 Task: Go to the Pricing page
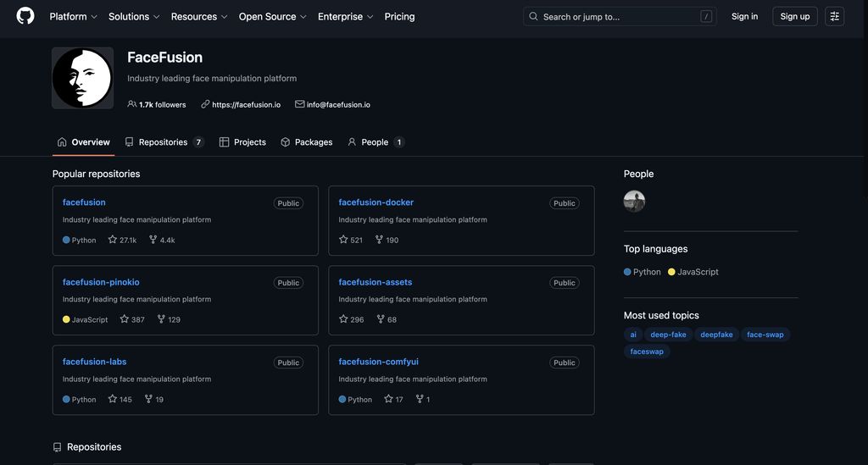(x=400, y=17)
